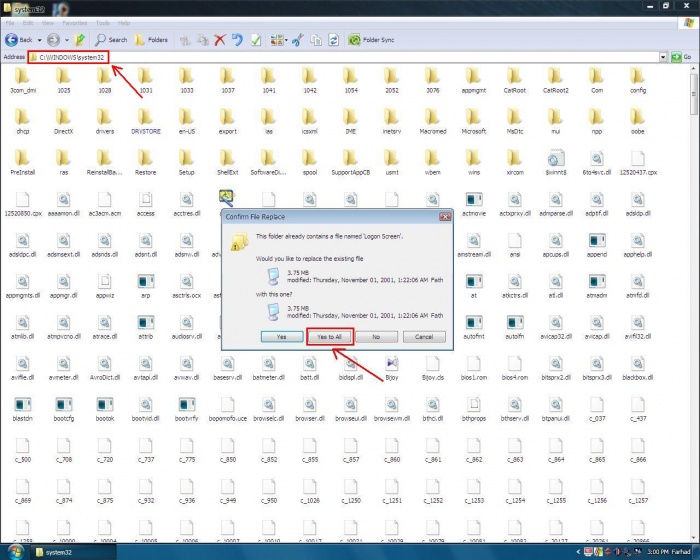Click Yes in Confirm File Replace dialog
The image size is (700, 560).
pos(282,337)
